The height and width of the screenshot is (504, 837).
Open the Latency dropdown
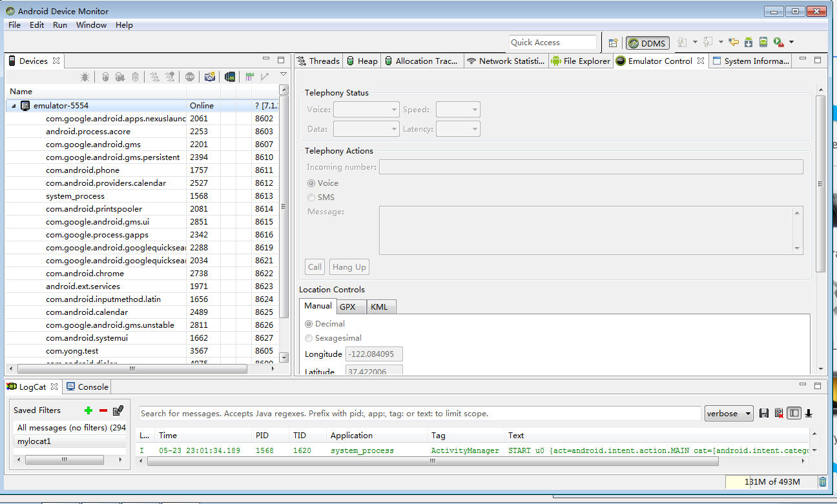(458, 129)
